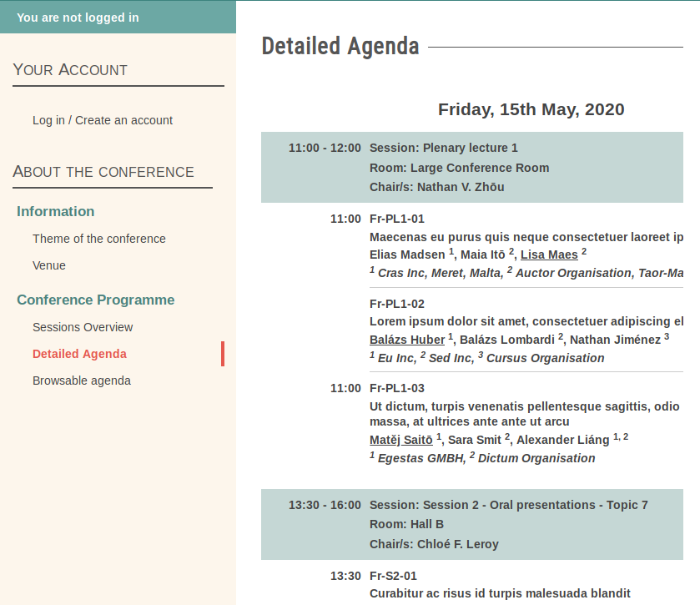Select Detailed Agenda menu item
The height and width of the screenshot is (605, 700).
click(79, 354)
